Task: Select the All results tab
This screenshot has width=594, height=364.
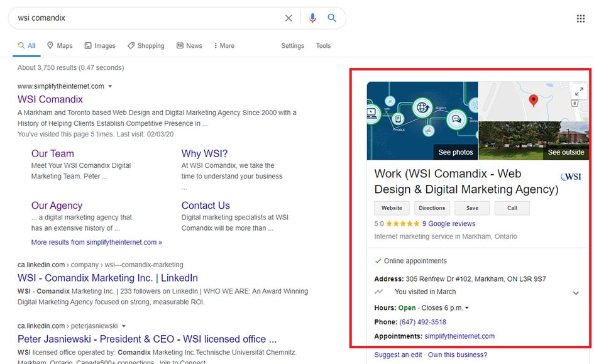Action: (x=26, y=45)
